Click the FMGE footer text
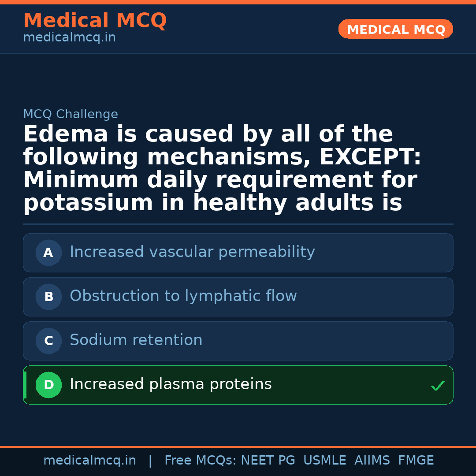Screen dimensions: 476x476 (416, 461)
